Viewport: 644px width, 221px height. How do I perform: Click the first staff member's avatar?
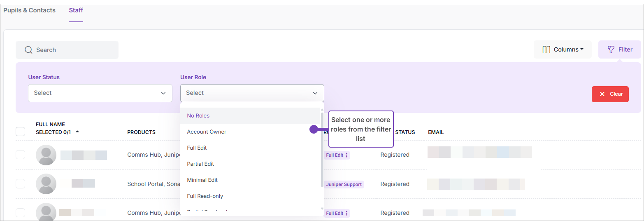tap(46, 155)
